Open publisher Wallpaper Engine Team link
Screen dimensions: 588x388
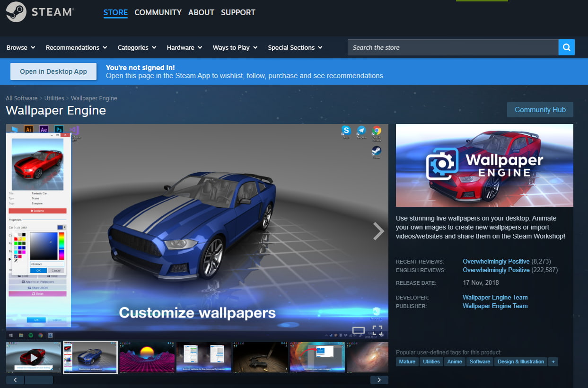pos(495,306)
